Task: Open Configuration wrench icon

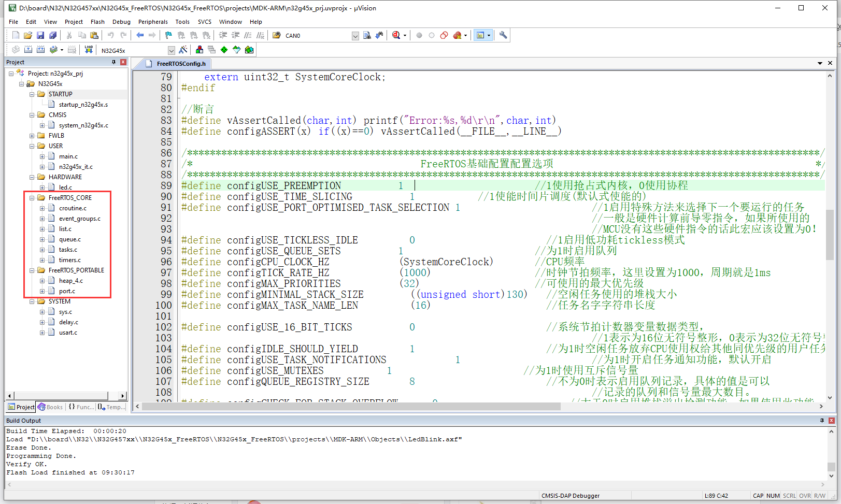Action: point(503,35)
